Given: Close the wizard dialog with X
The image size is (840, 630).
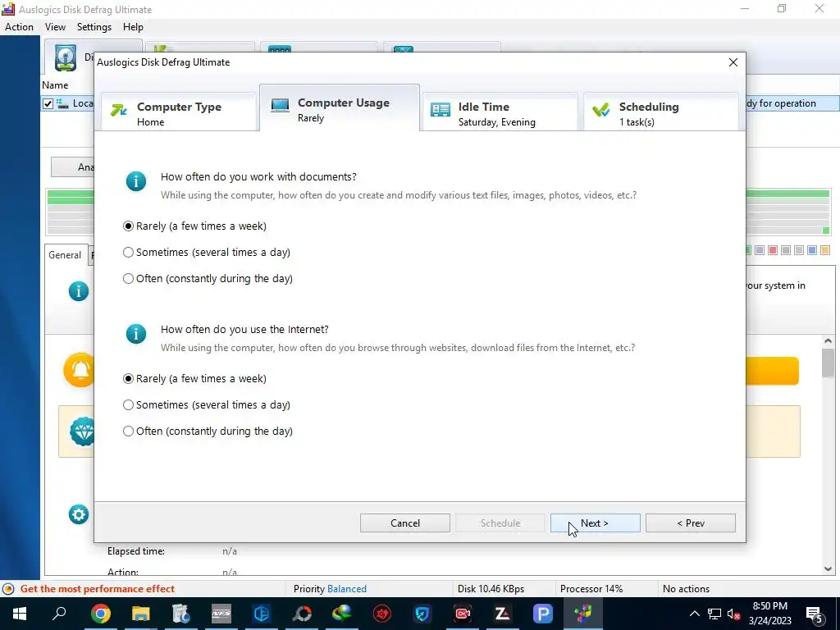Looking at the screenshot, I should pyautogui.click(x=733, y=62).
